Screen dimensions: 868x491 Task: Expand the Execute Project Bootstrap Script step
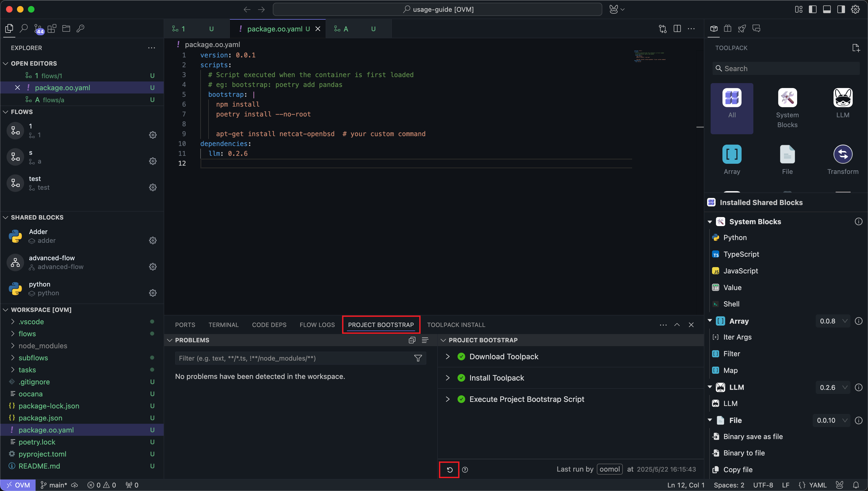pyautogui.click(x=447, y=399)
